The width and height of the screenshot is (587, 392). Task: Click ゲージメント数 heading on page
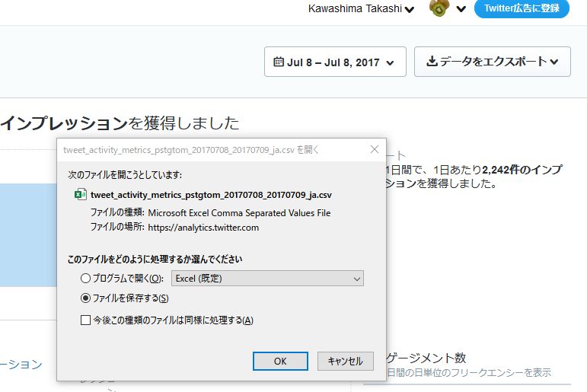tap(426, 358)
